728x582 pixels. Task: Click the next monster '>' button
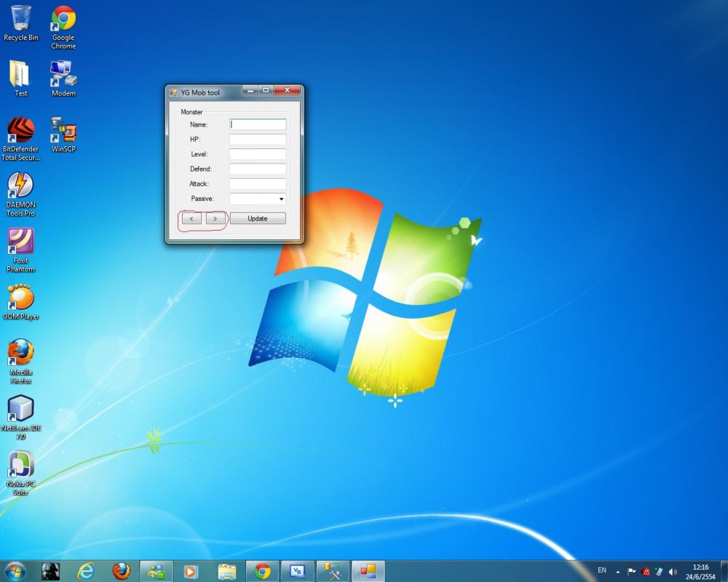click(x=215, y=218)
